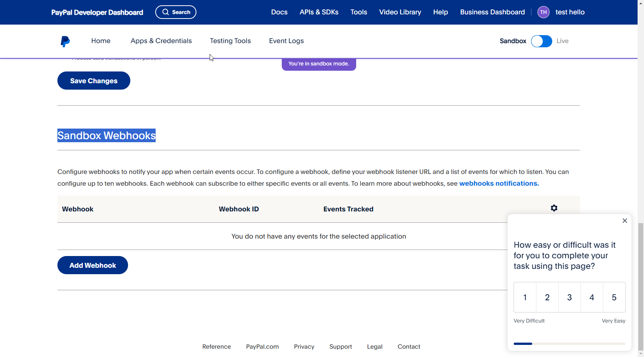Close the feedback survey popup

click(625, 221)
